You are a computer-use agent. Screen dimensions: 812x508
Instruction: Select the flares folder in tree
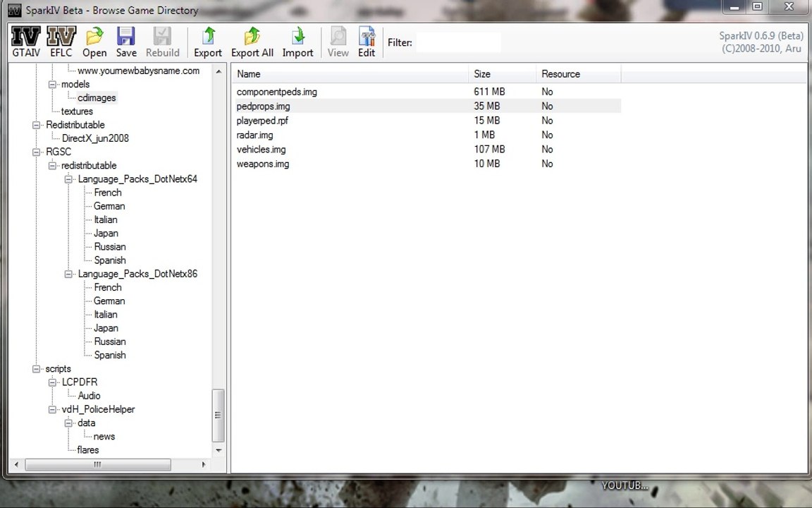pos(87,450)
